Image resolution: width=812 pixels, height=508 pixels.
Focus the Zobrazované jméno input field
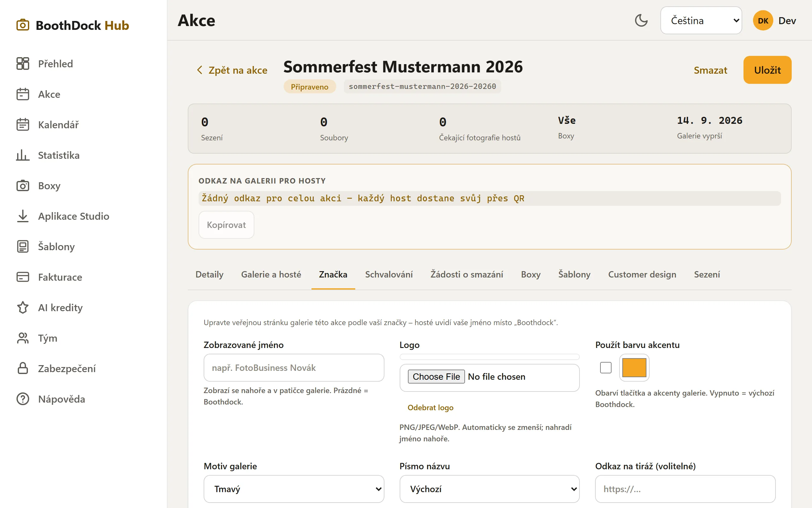click(x=294, y=368)
